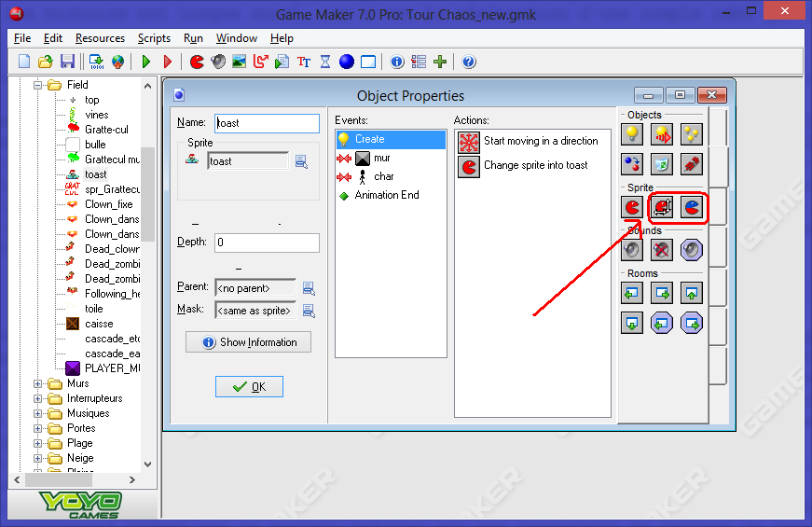The image size is (812, 527).
Task: Click the Create Instance lightbulb action
Action: point(633,135)
